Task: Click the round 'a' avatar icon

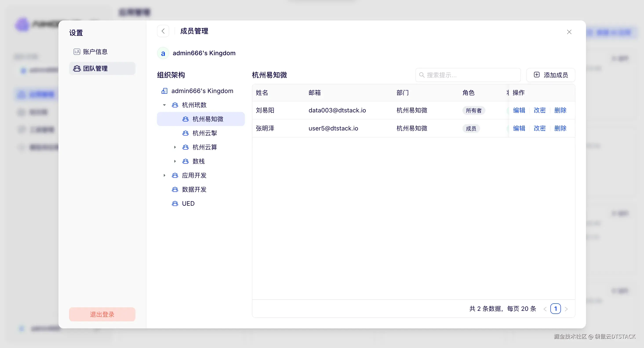Action: 163,53
